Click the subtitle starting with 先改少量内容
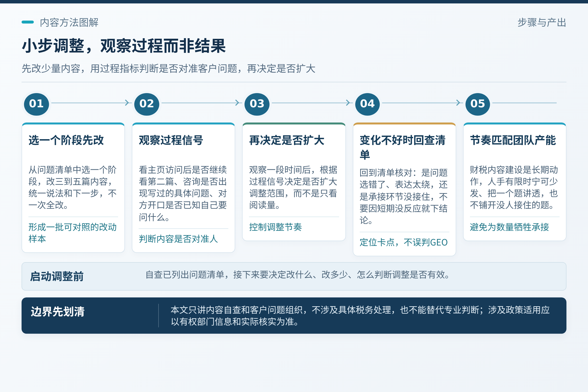This screenshot has height=392, width=588. pyautogui.click(x=169, y=69)
